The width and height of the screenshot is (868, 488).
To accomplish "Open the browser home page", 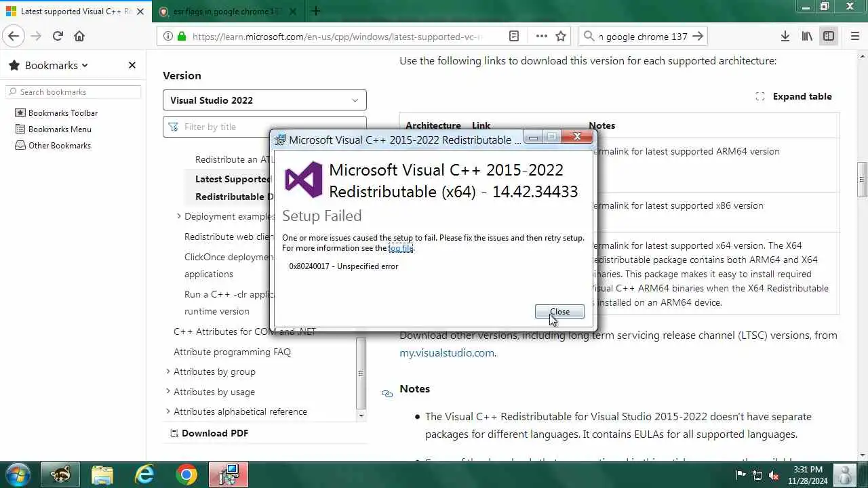I will (x=79, y=37).
